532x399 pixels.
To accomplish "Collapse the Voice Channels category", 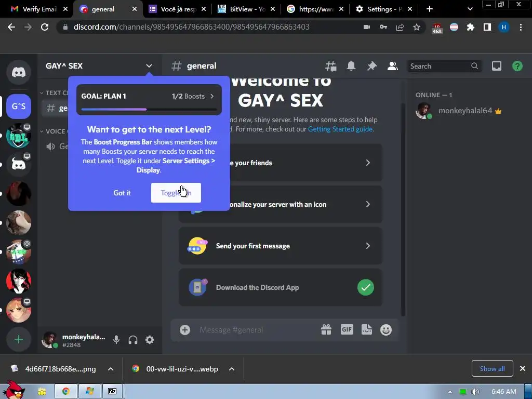I will click(x=54, y=131).
